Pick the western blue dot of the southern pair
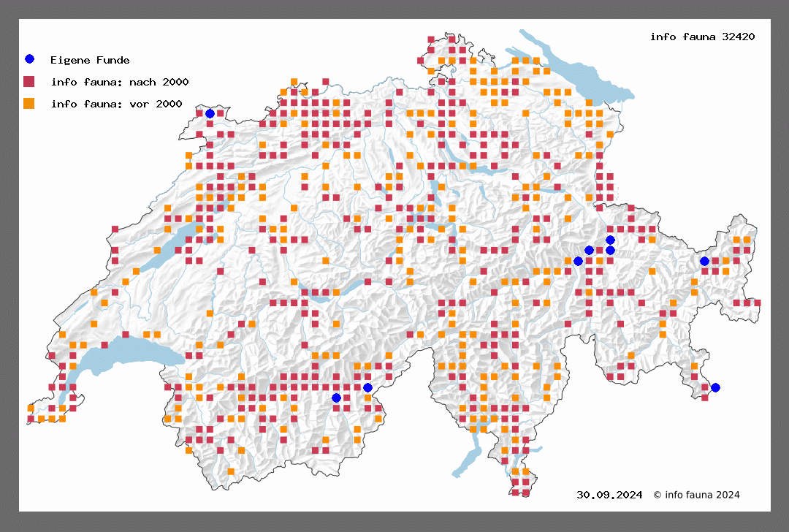 [x=336, y=398]
